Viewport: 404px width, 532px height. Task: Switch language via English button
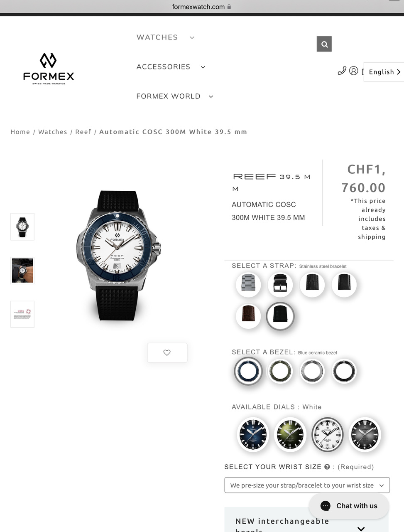(384, 72)
